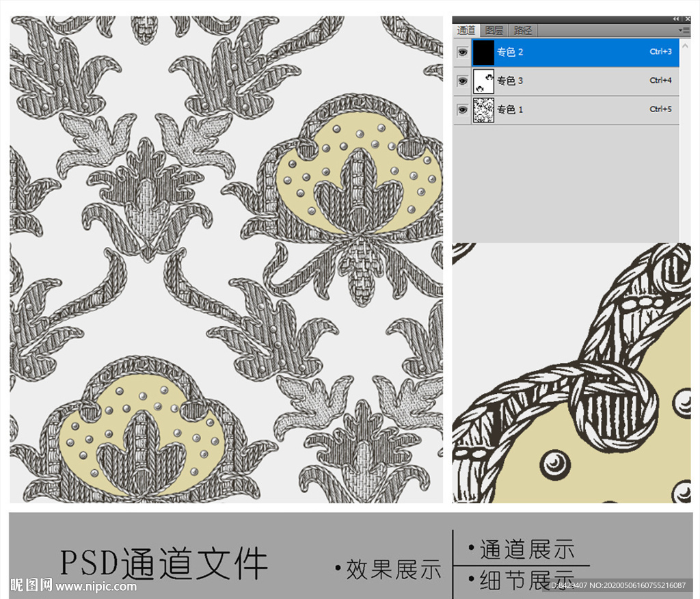Open the channels panel options menu
This screenshot has height=599, width=700.
click(x=684, y=30)
